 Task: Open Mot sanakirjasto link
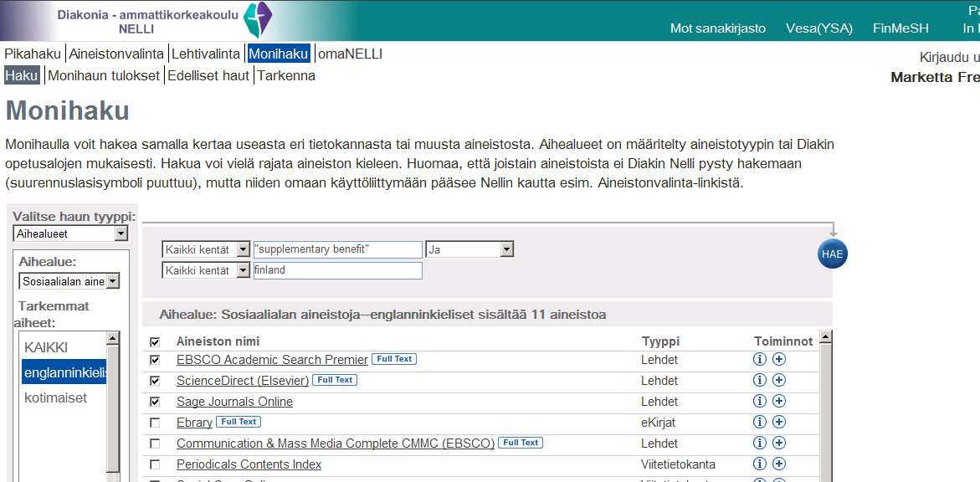(x=717, y=28)
